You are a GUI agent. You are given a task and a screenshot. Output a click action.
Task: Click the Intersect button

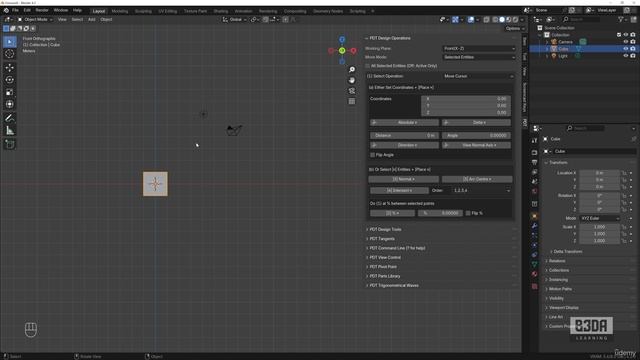pyautogui.click(x=399, y=191)
